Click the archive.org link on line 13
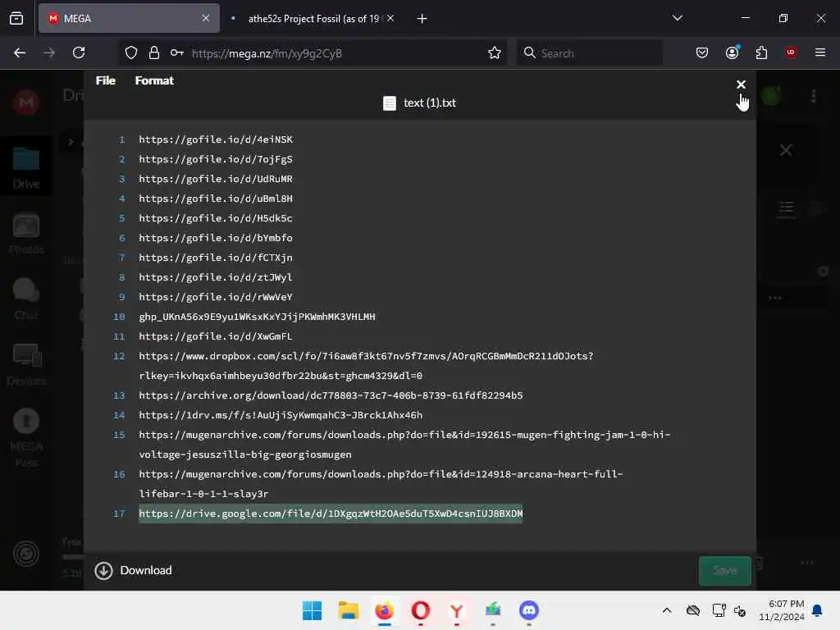Viewport: 840px width, 630px height. (x=331, y=395)
